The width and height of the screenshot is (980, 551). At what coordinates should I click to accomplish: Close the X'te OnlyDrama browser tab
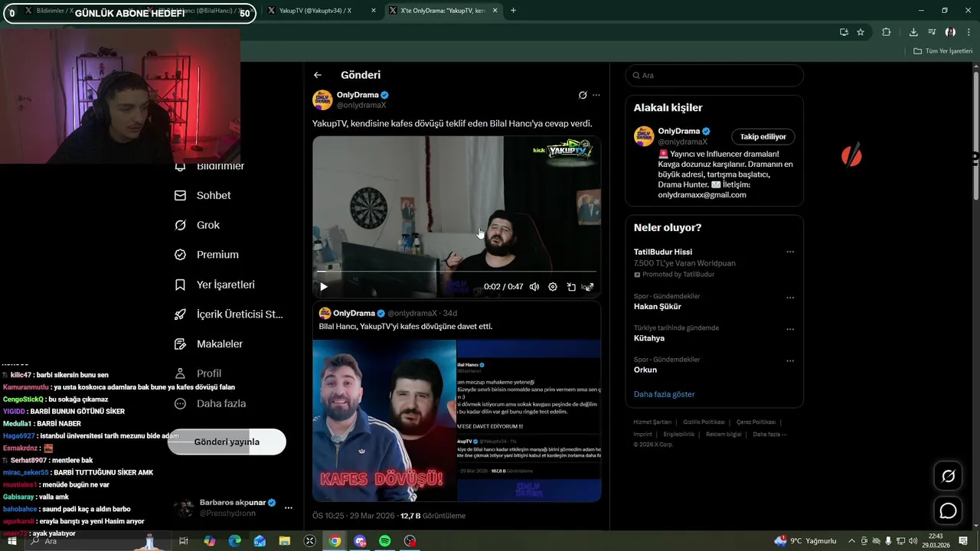[495, 11]
